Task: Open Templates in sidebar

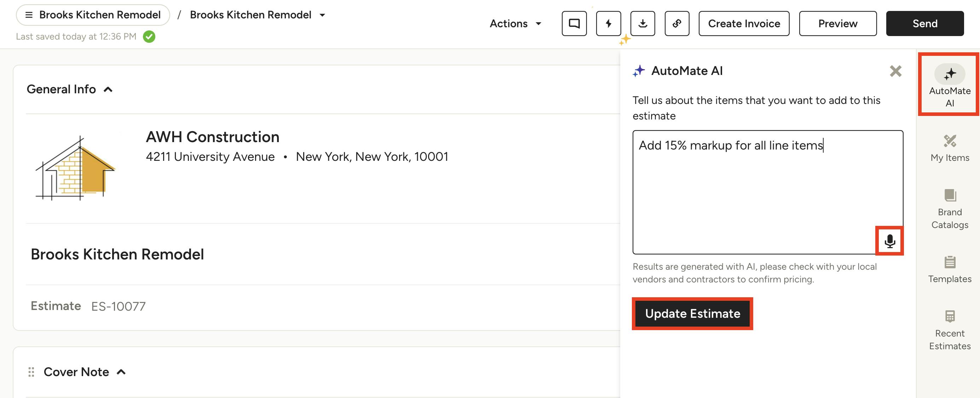Action: 950,269
